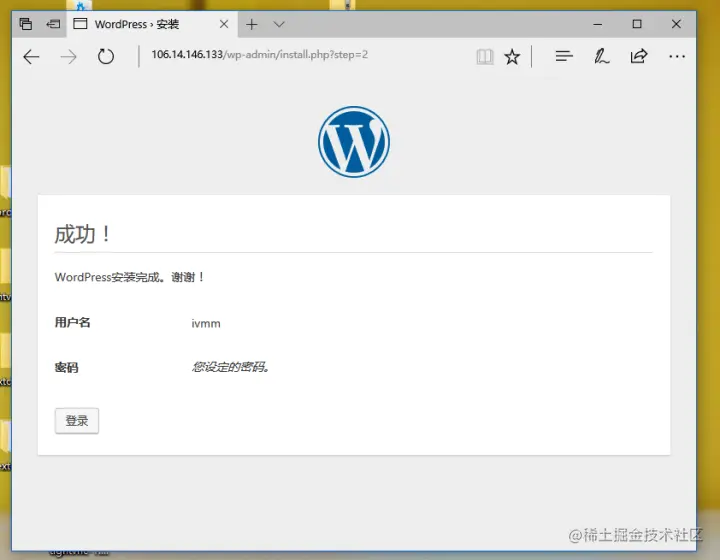
Task: Click the WordPress安装完成 message text
Action: click(129, 277)
